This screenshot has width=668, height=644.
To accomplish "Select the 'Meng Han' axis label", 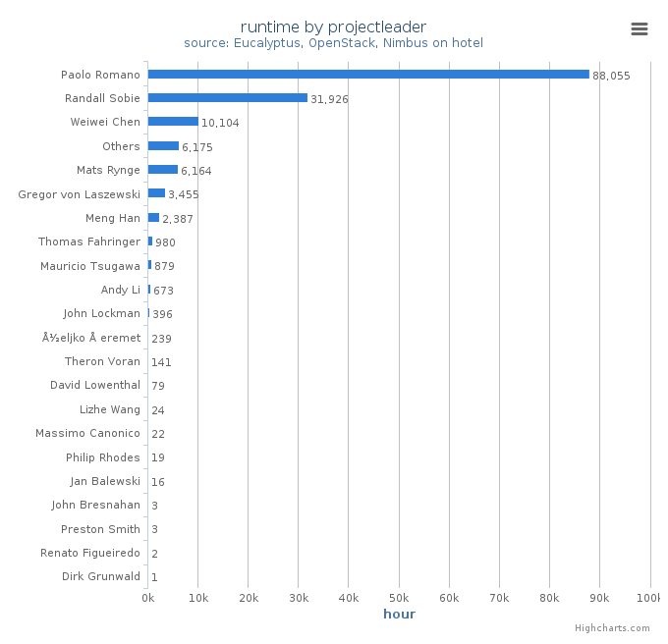I will click(x=112, y=218).
